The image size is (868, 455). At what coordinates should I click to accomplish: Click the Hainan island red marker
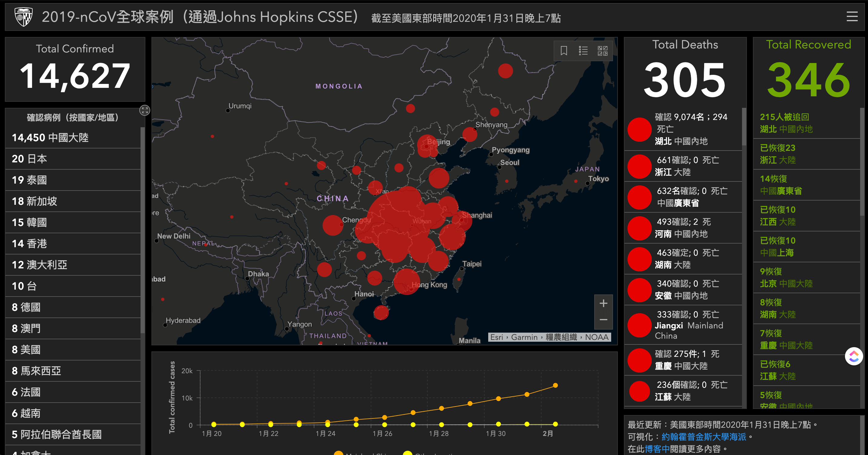coord(381,313)
